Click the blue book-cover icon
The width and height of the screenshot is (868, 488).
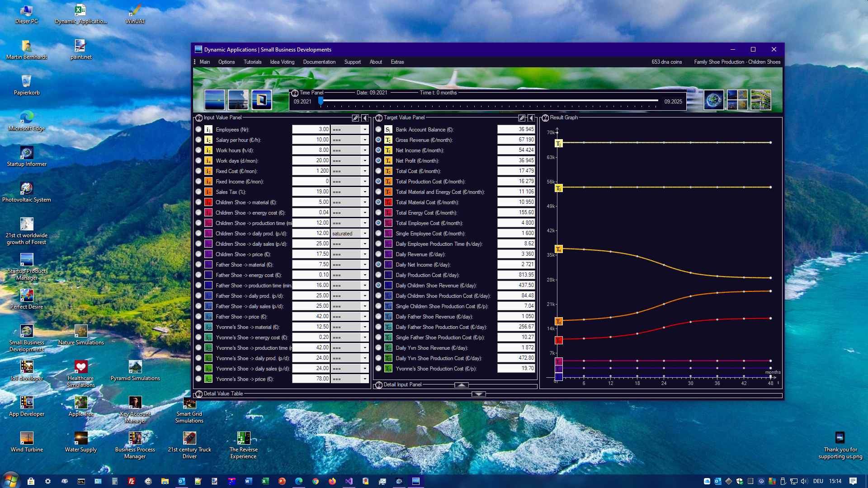click(x=261, y=100)
